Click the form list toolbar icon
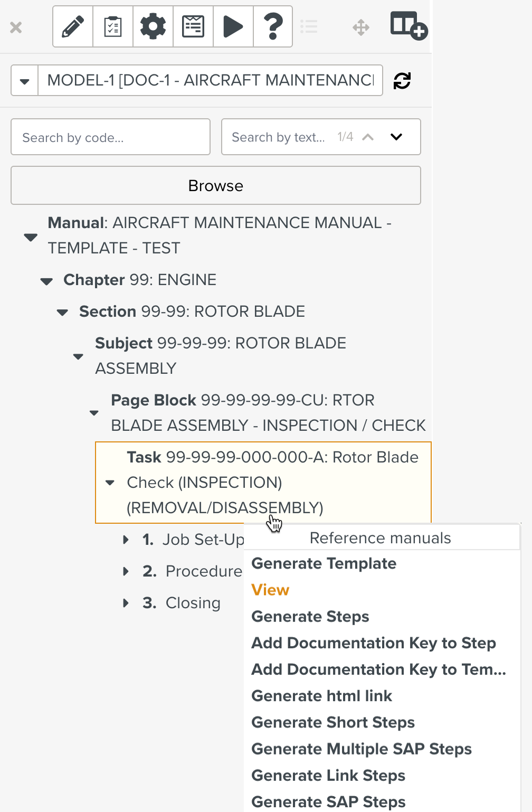 [x=193, y=27]
